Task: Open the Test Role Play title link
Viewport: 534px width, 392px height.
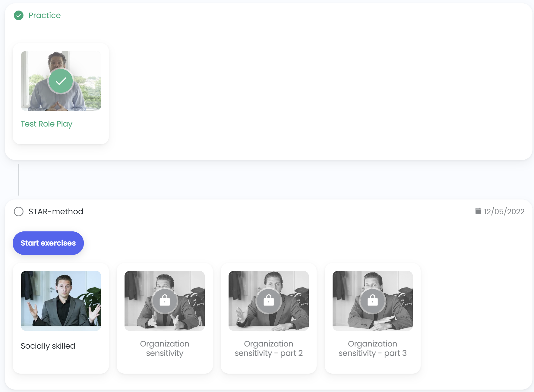Action: click(x=47, y=124)
